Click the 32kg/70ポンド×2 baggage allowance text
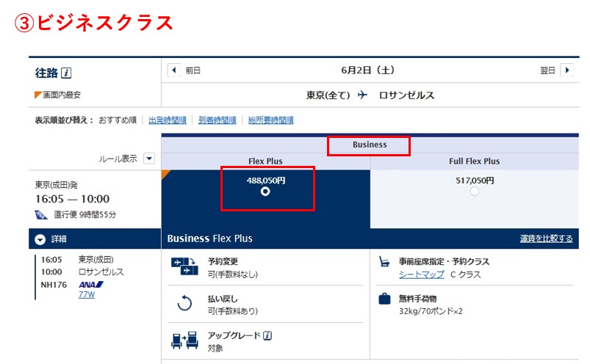This screenshot has height=364, width=590. pos(431,311)
